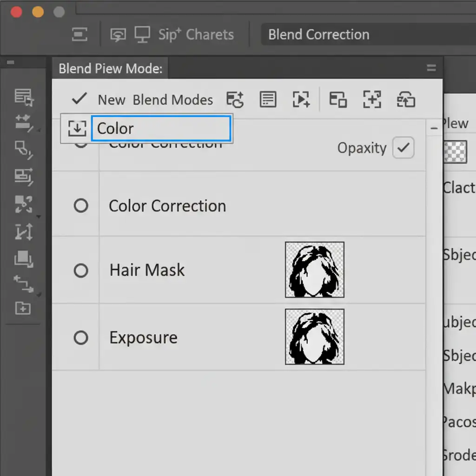Viewport: 476px width, 476px height.
Task: Click the download icon beside Color field
Action: click(77, 129)
